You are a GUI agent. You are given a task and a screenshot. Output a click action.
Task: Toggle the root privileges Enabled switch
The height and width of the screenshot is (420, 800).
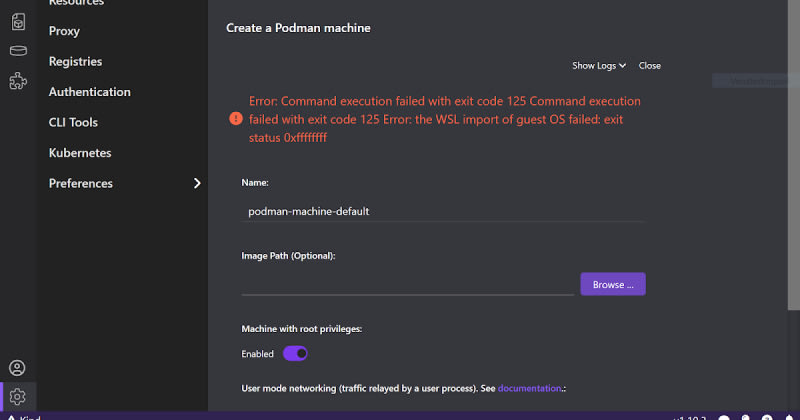coord(295,353)
